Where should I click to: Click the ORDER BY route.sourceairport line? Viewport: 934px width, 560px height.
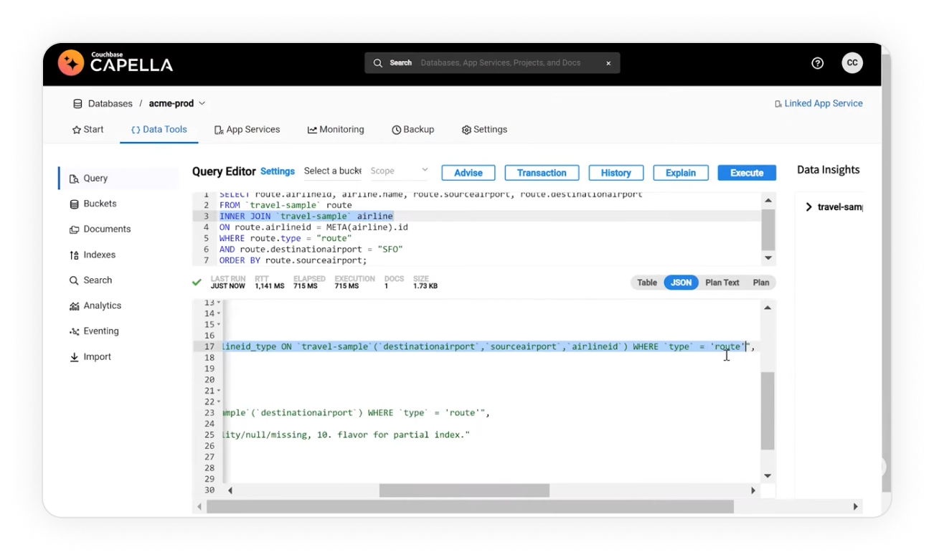point(293,260)
